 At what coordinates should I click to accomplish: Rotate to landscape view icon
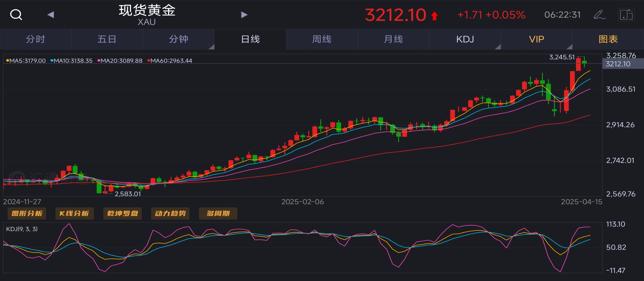pos(626,15)
